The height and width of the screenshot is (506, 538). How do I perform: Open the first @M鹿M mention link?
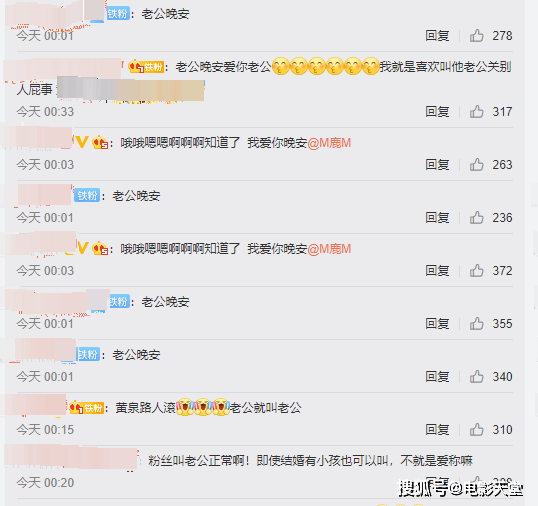329,143
